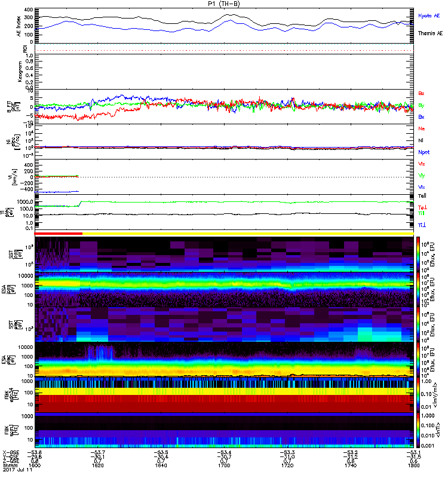Click the green By legend label
448x478 pixels.
(421, 105)
